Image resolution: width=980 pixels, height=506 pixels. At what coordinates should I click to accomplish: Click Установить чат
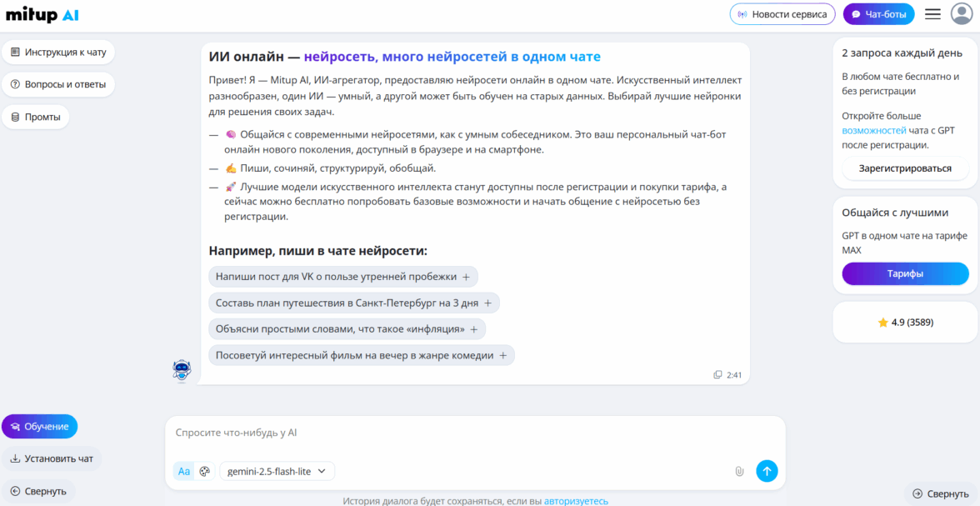[x=52, y=458]
